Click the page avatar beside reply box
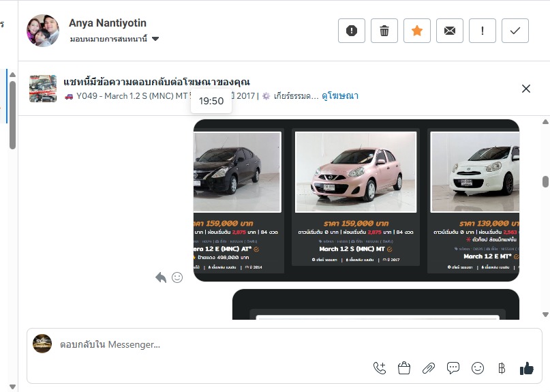Viewport: 550px width, 392px height. [42, 344]
